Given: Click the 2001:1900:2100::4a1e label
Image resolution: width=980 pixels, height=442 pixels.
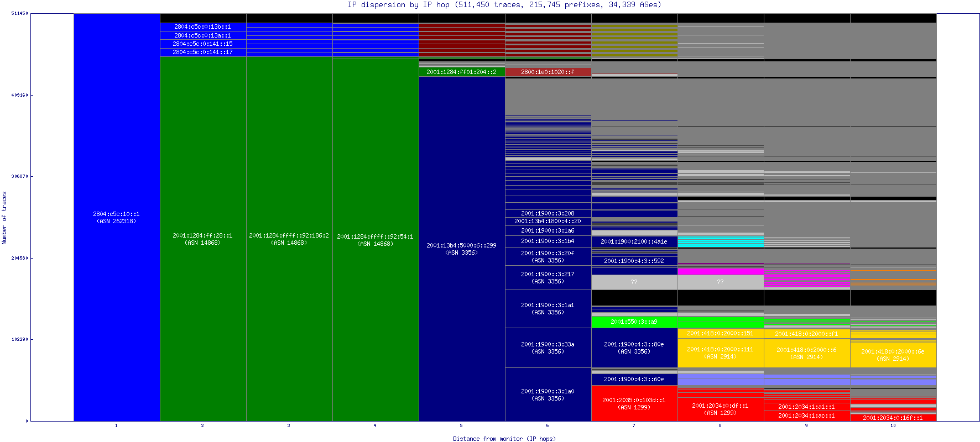Looking at the screenshot, I should point(634,241).
